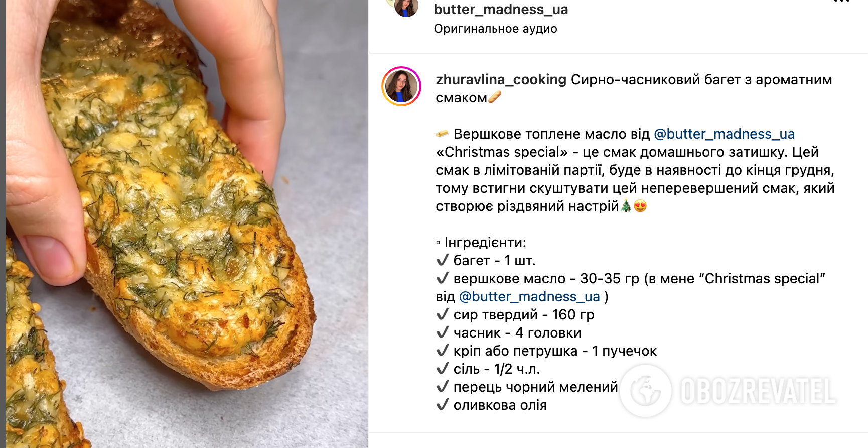Click the checkmark beside "сир твердий - 160 гр"
The image size is (868, 448).
coord(442,314)
